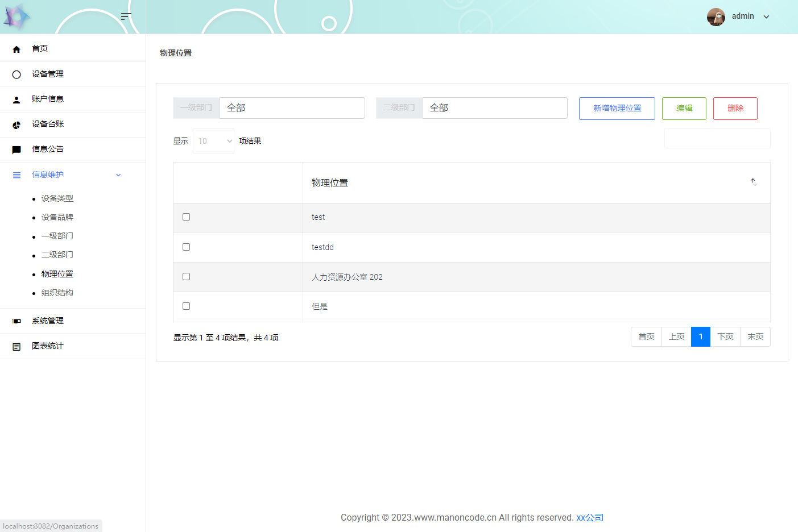The image size is (798, 532).
Task: Click the 新增物理位置 button
Action: point(617,109)
